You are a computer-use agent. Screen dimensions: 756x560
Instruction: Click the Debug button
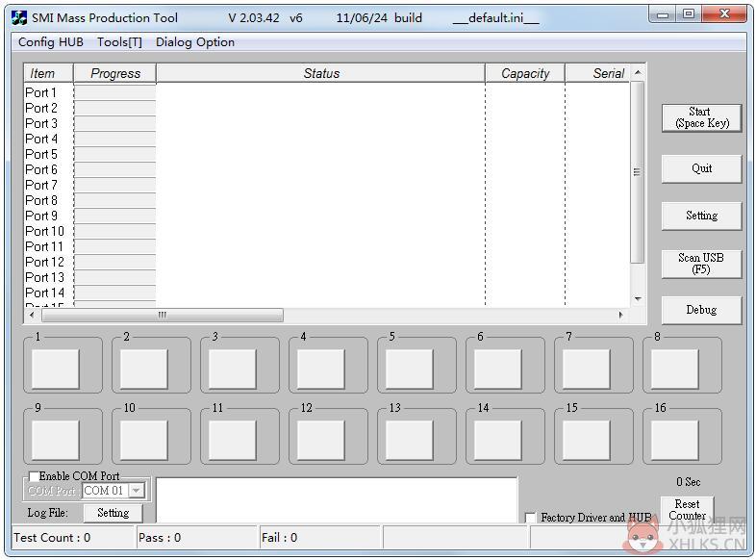pos(701,310)
